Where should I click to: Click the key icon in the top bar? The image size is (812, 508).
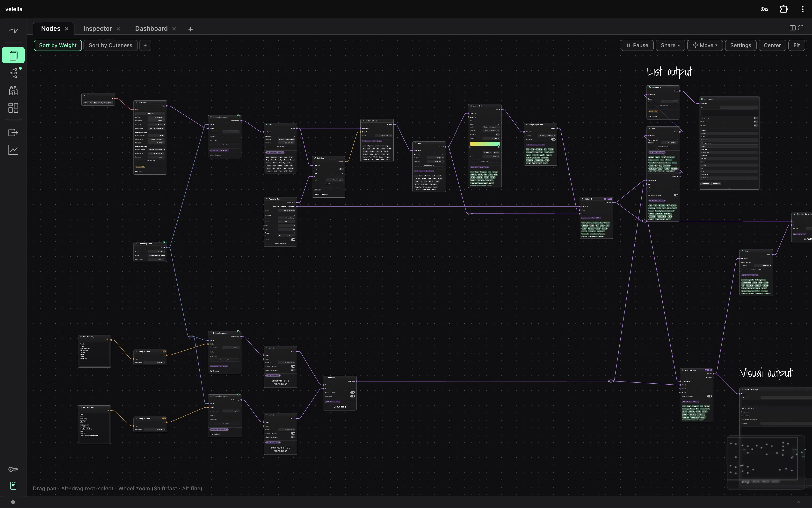pos(764,9)
